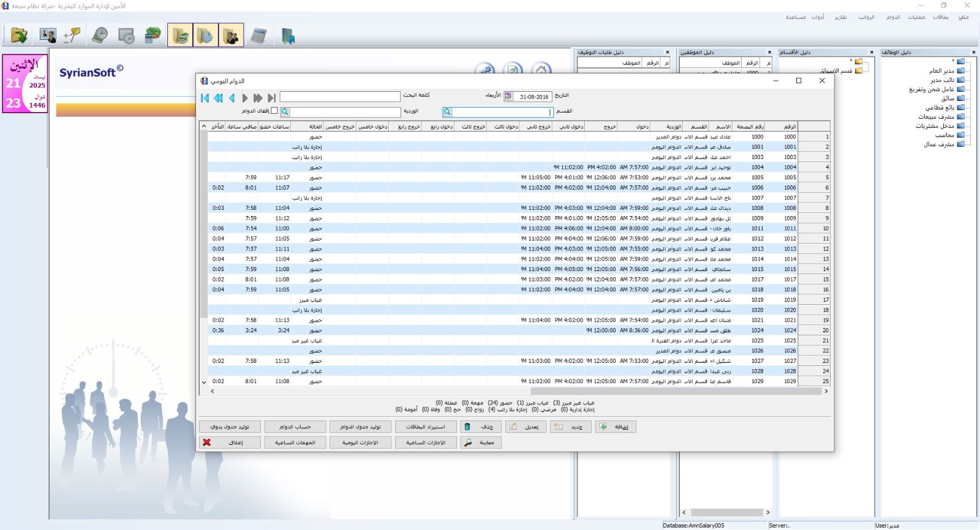Click the exit door icon in the toolbar
980x530 pixels.
click(288, 36)
